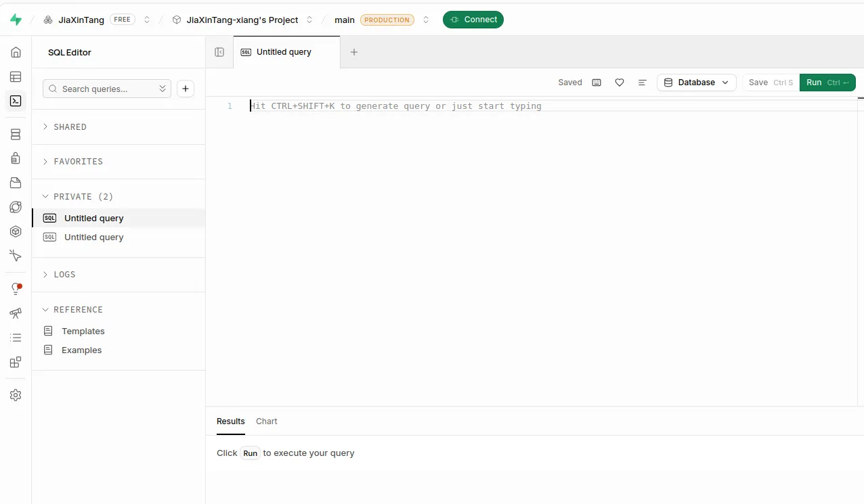Click the prettify SQL lines icon
This screenshot has height=504, width=864.
tap(642, 83)
